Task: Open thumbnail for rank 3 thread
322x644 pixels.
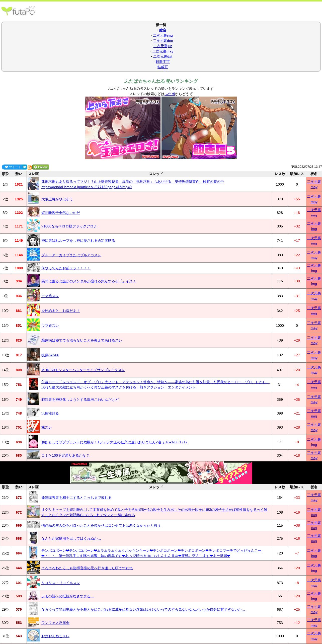Action: [x=33, y=212]
